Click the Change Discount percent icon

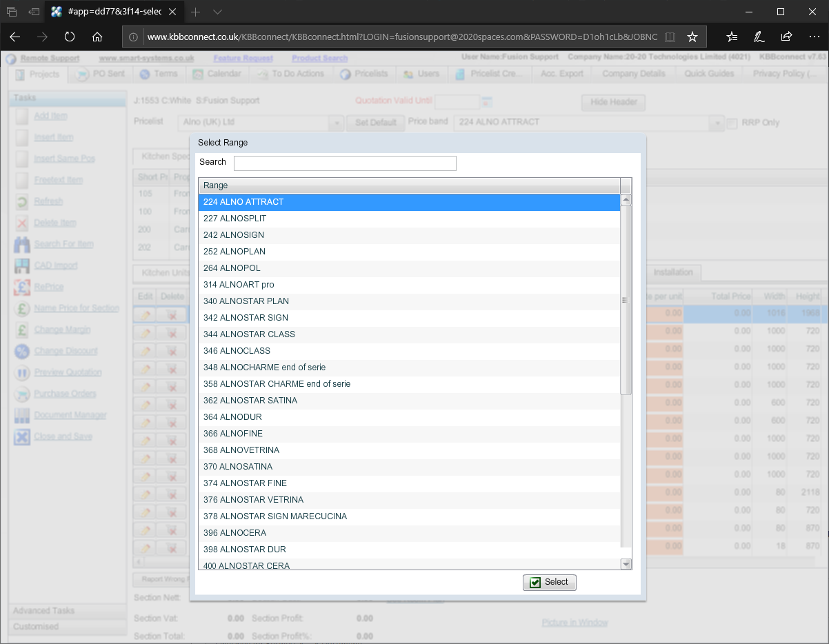22,352
